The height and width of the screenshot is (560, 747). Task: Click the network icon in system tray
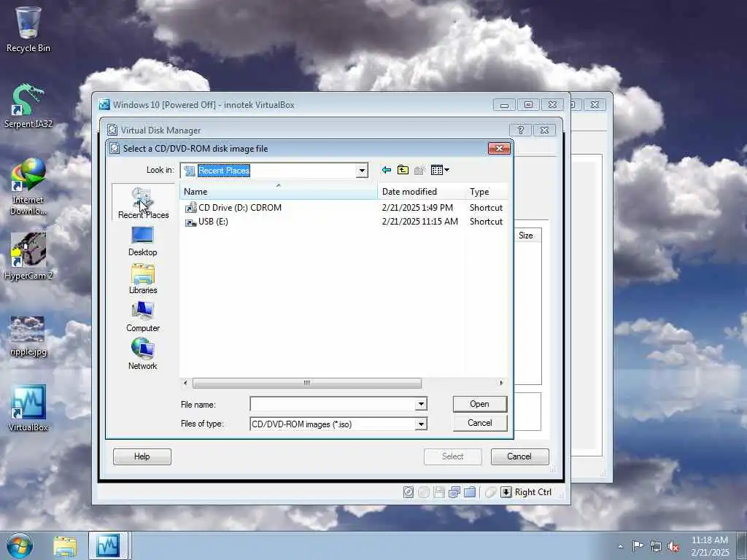pos(656,546)
